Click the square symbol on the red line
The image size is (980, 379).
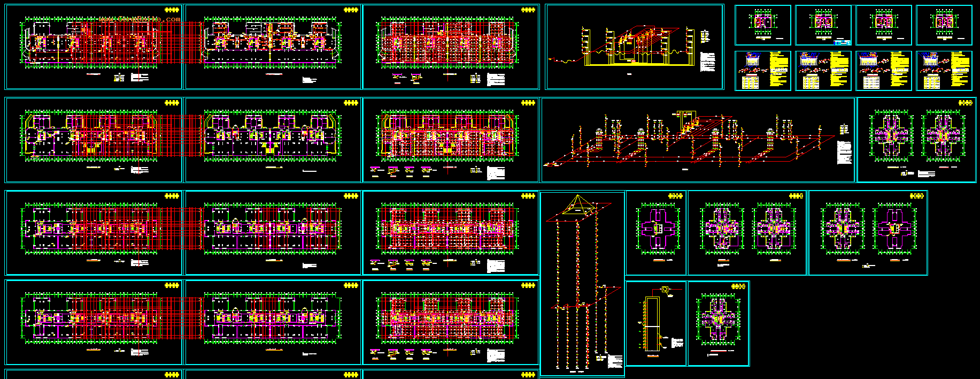(x=665, y=290)
